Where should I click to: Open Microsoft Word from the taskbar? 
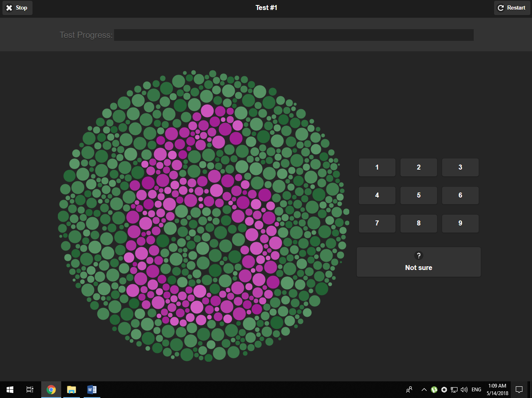[92, 389]
